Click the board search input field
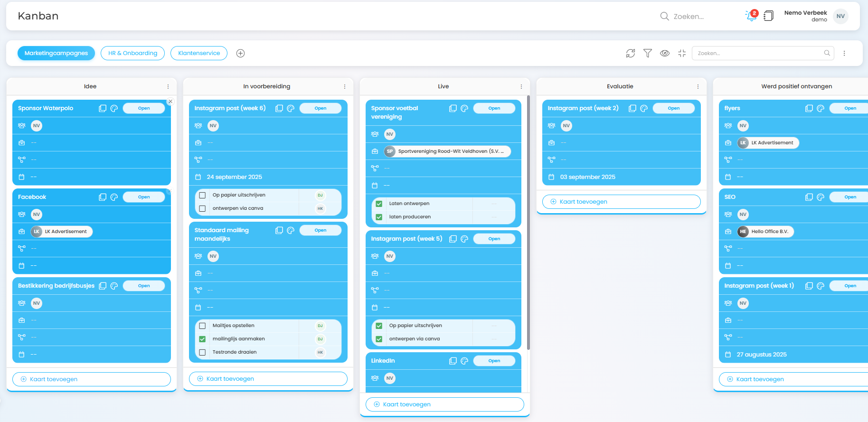Screen dimensions: 868x422 [759, 53]
